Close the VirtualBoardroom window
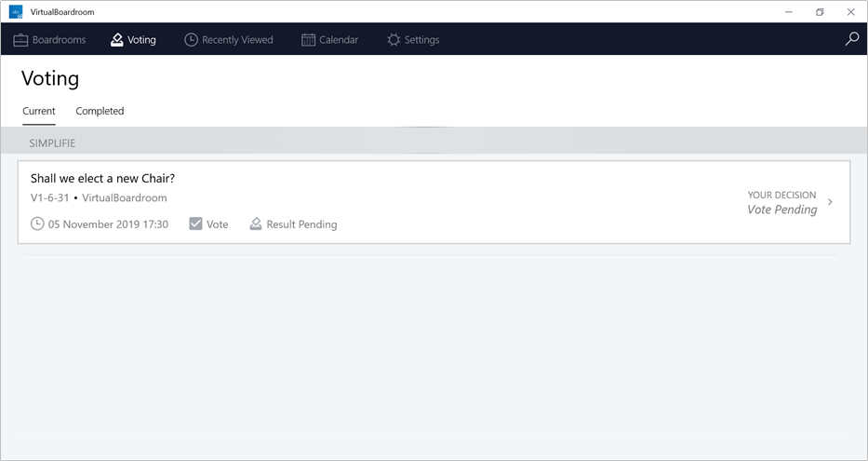Screen dimensions: 868x461 click(851, 11)
